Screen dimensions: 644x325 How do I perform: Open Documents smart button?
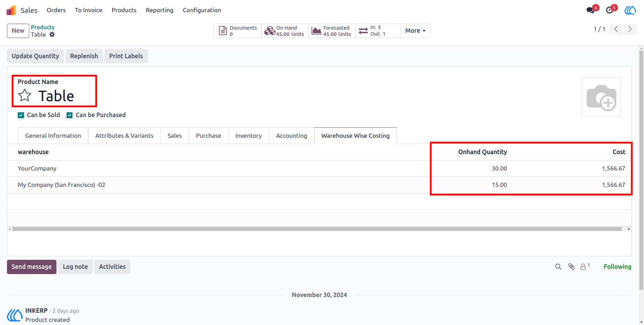237,31
